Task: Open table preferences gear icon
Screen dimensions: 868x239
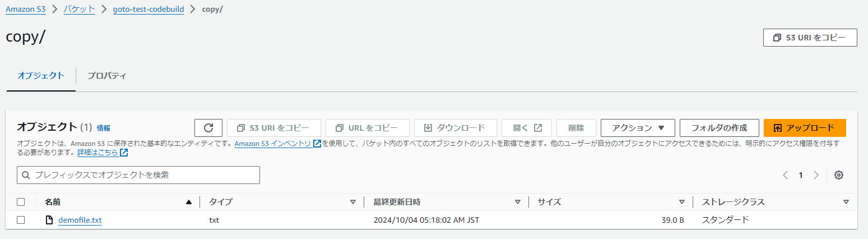Action: [x=839, y=175]
